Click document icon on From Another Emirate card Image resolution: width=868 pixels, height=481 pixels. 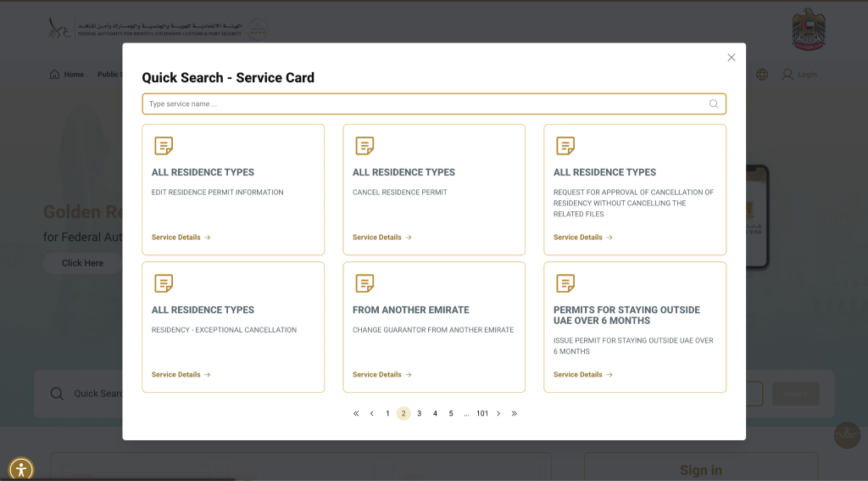point(364,283)
